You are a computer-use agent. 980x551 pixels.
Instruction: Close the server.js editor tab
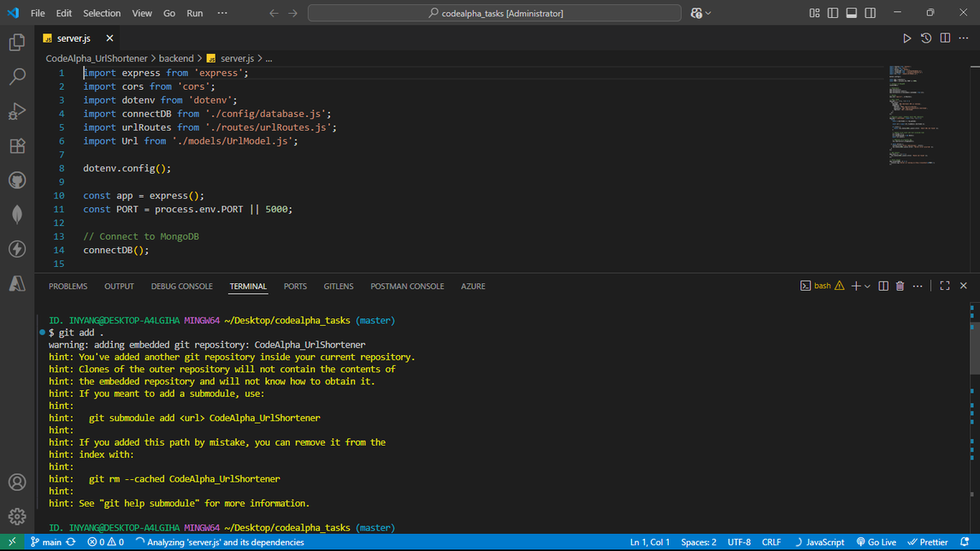click(x=109, y=38)
